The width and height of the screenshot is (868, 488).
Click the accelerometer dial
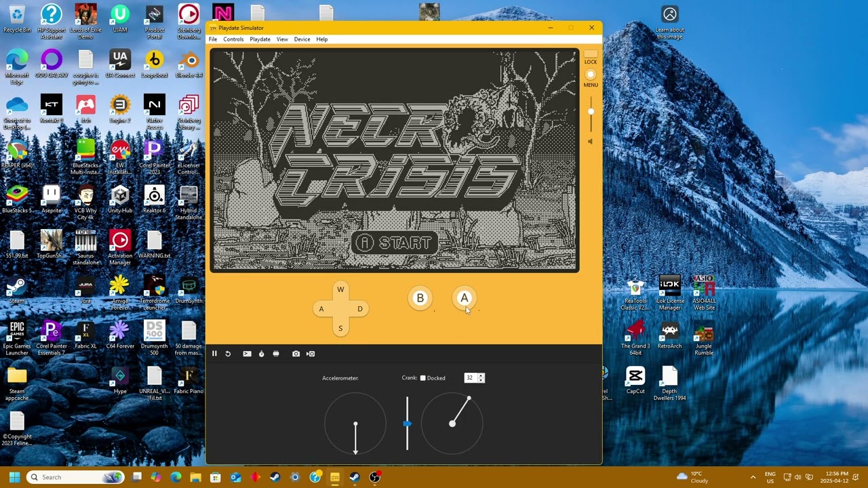(x=355, y=424)
